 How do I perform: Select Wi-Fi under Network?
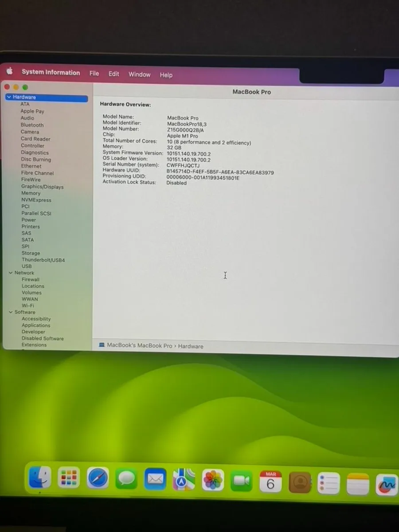click(28, 306)
